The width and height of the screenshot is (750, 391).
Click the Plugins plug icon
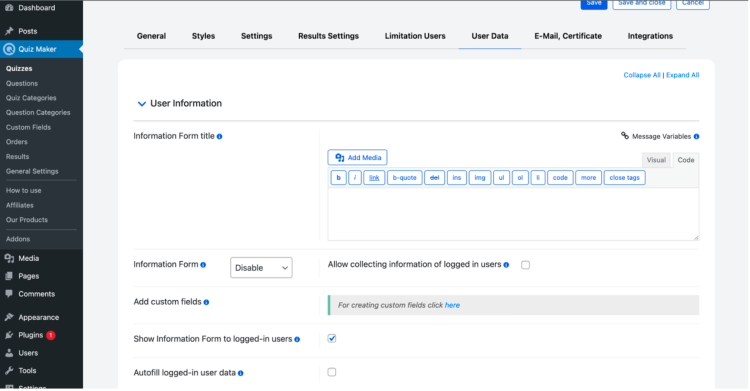[x=9, y=335]
